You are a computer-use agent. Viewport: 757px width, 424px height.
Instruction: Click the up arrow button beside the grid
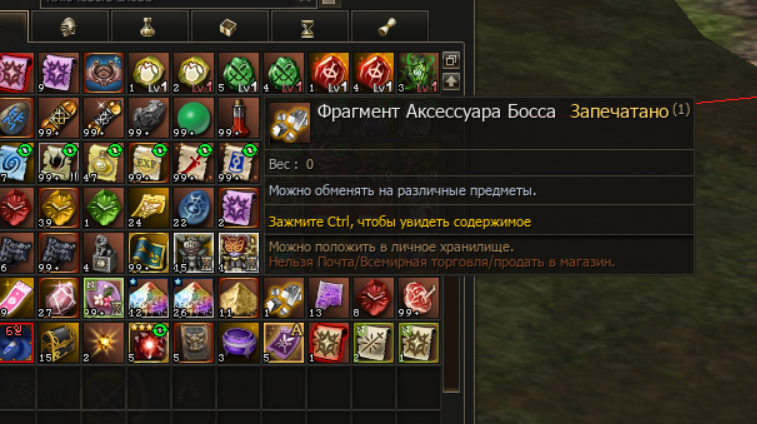451,82
